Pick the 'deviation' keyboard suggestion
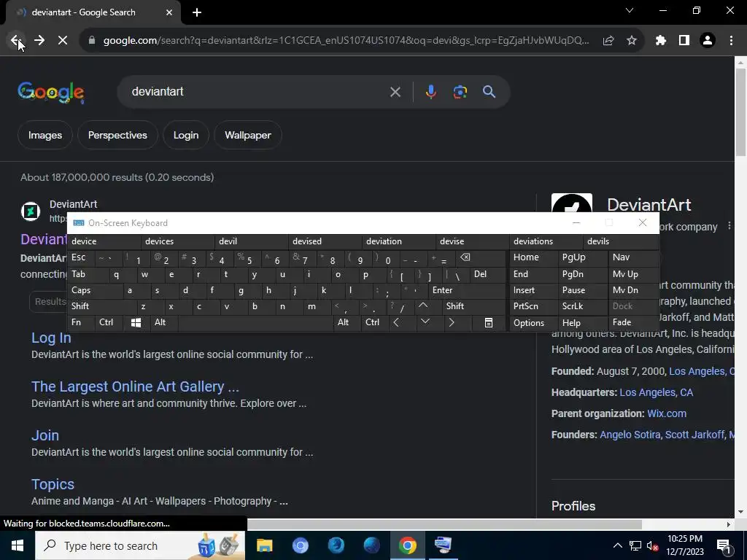 [x=398, y=241]
